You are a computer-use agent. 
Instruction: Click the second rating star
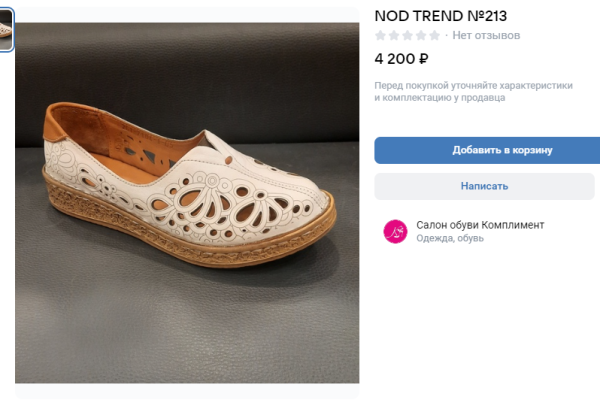[x=393, y=36]
